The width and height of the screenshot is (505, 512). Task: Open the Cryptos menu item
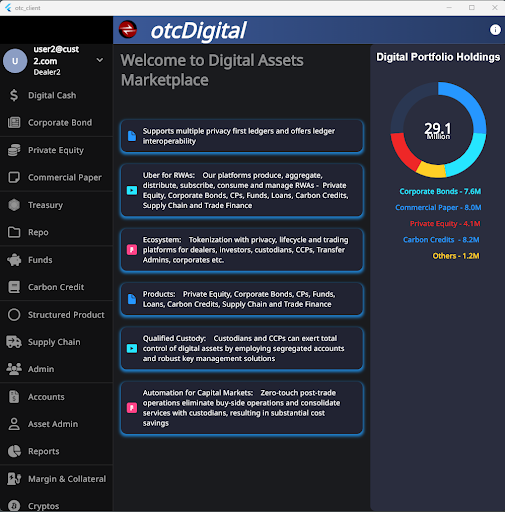pos(56,506)
